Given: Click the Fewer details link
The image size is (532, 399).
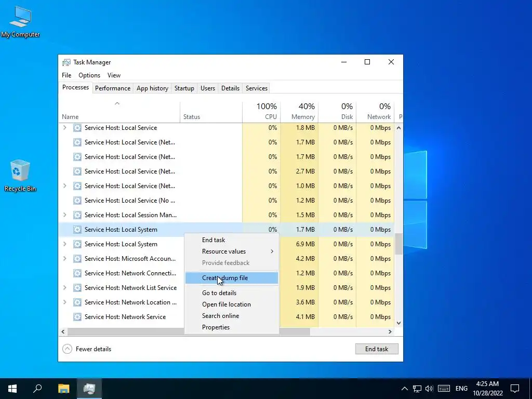Looking at the screenshot, I should (94, 349).
